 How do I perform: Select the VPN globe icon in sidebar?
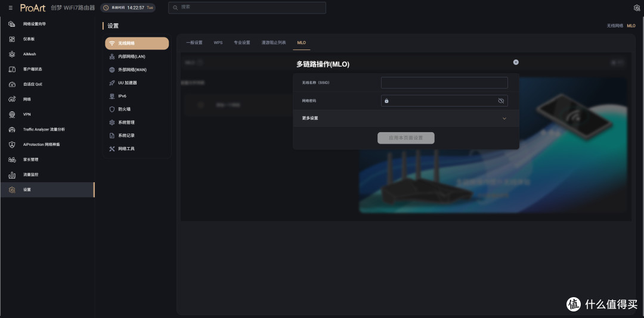pos(12,114)
